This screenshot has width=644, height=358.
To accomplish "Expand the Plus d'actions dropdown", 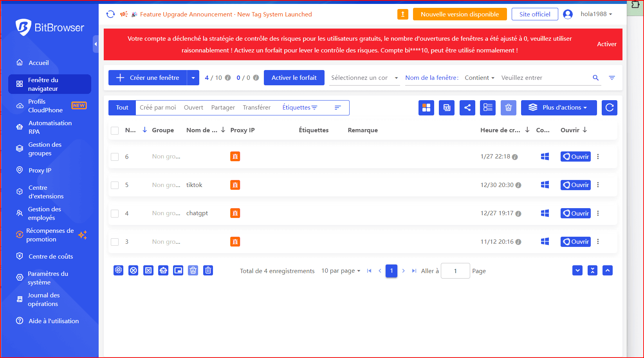I will (x=559, y=108).
